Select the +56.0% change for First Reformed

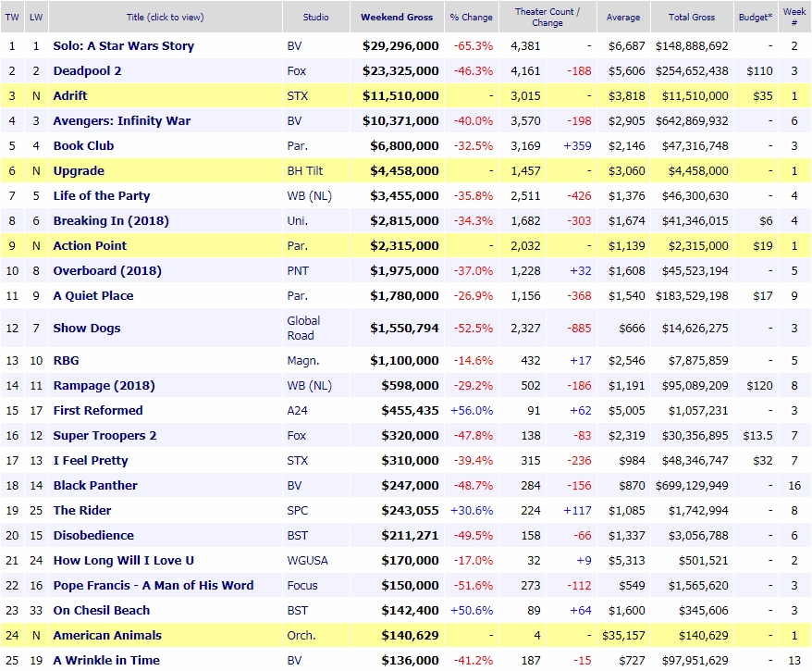(x=472, y=410)
